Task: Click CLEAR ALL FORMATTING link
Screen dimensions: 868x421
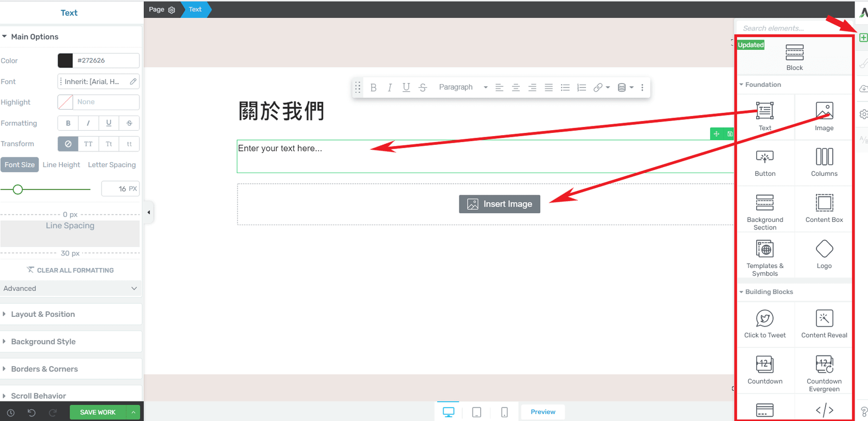Action: click(71, 270)
